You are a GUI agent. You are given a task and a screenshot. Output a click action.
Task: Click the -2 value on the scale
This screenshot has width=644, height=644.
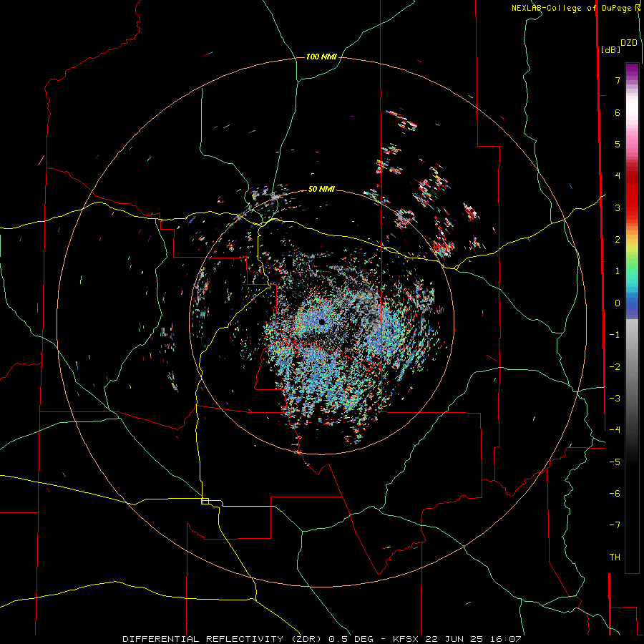coord(615,367)
